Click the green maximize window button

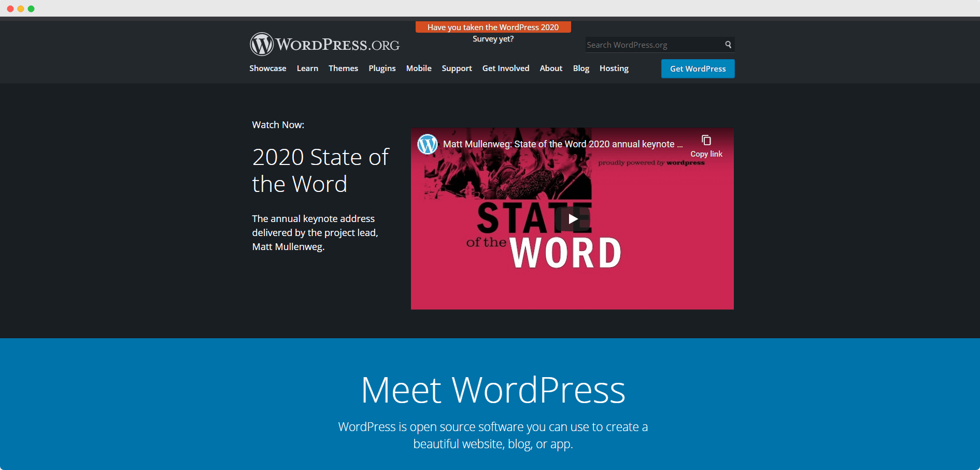[x=31, y=9]
